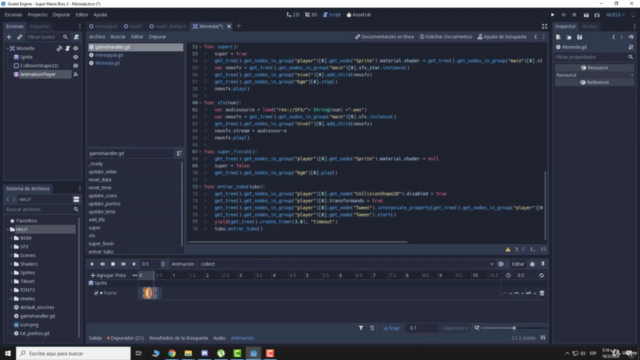Save the edited resource in the Inspector
The height and width of the screenshot is (360, 640).
(x=580, y=37)
